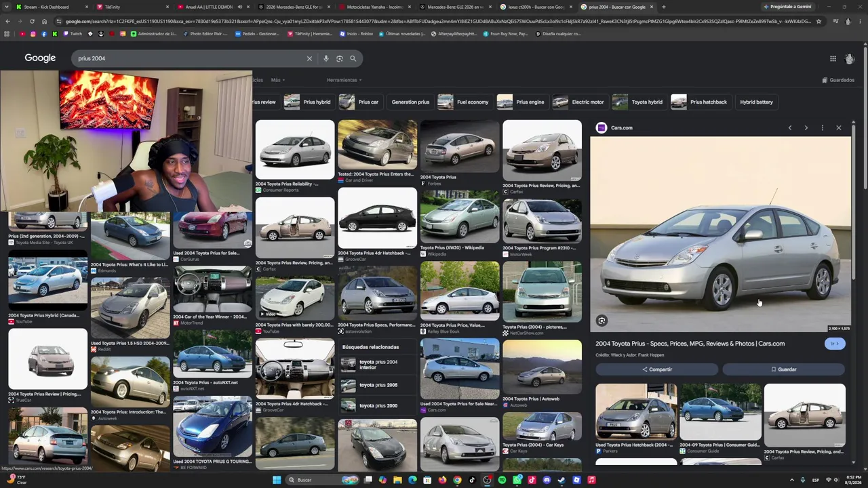Close the image preview panel
The image size is (868, 488).
coord(838,127)
